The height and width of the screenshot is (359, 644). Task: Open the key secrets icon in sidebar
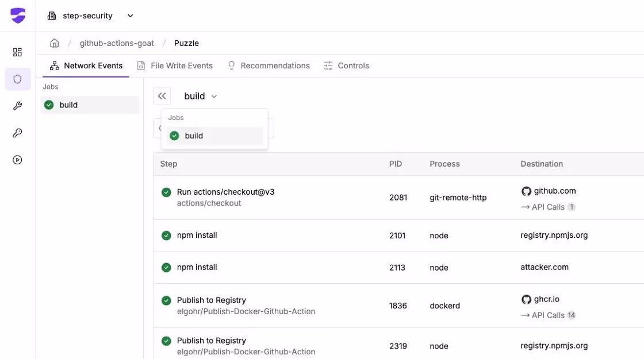(17, 133)
